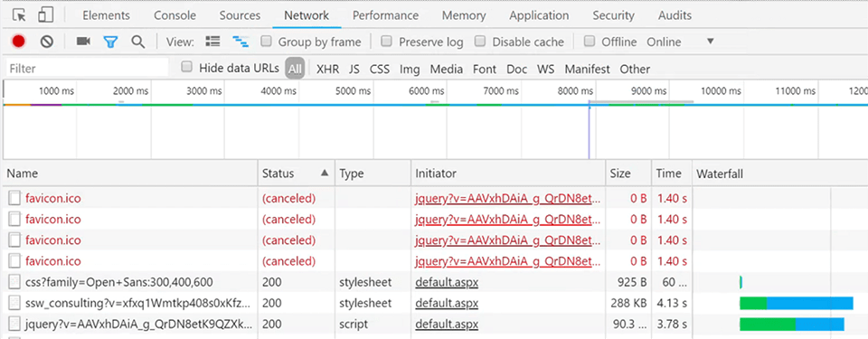This screenshot has height=339, width=868.
Task: Check the Disable cache checkbox
Action: [480, 41]
